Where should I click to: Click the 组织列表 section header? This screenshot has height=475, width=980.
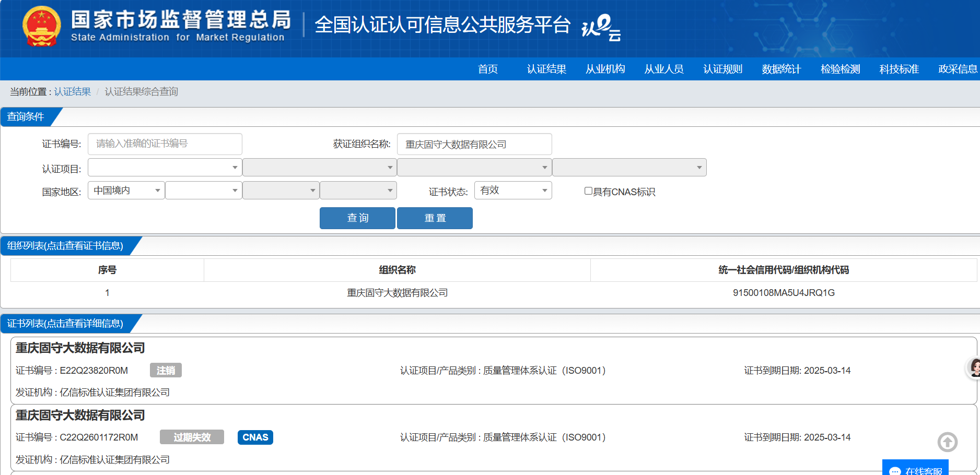pos(65,246)
